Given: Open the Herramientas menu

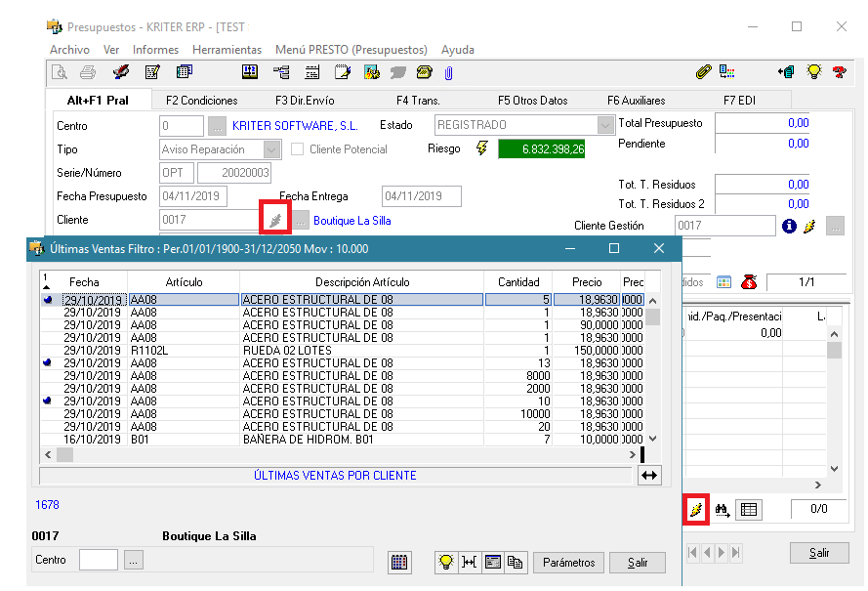Looking at the screenshot, I should pyautogui.click(x=227, y=50).
